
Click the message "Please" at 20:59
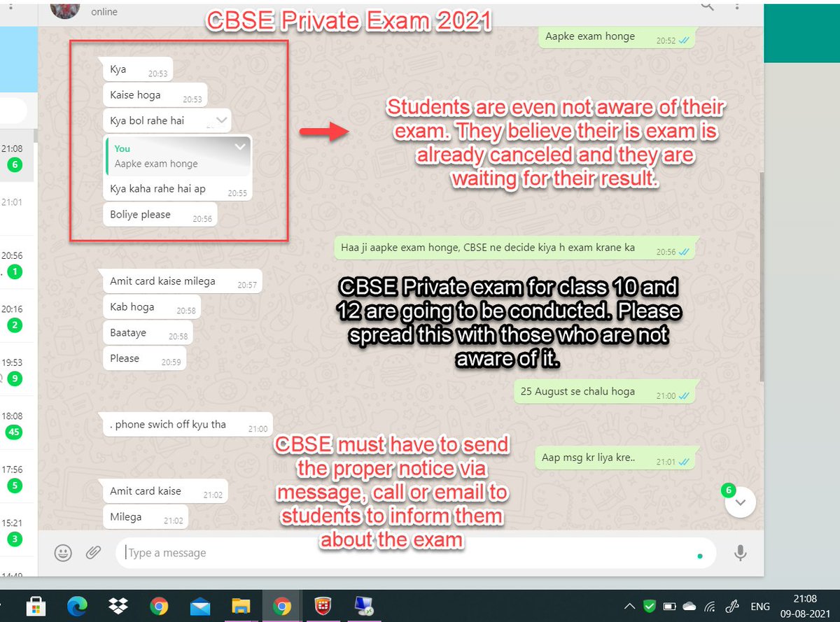[x=143, y=358]
